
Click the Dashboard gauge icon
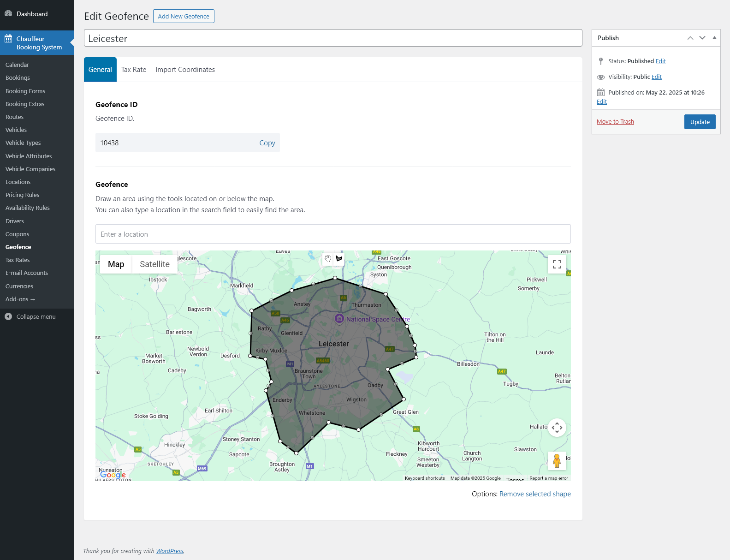(8, 14)
